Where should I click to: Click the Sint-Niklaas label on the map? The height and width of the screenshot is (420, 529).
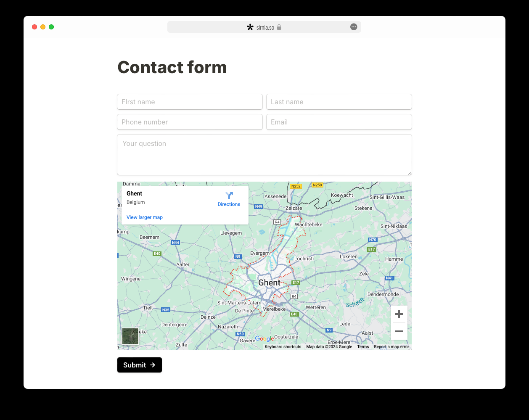(x=394, y=226)
